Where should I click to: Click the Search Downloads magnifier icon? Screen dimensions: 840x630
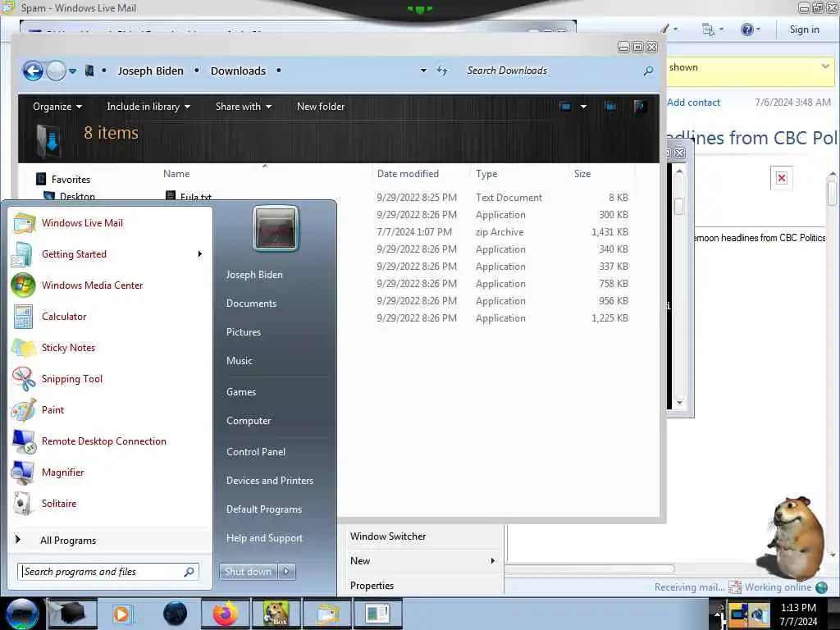[x=648, y=71]
